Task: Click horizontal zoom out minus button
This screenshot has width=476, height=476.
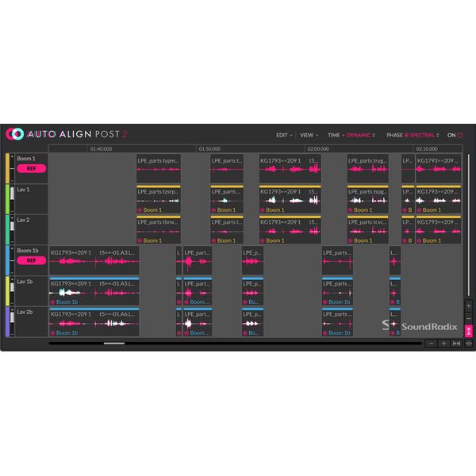Action: coord(431,344)
